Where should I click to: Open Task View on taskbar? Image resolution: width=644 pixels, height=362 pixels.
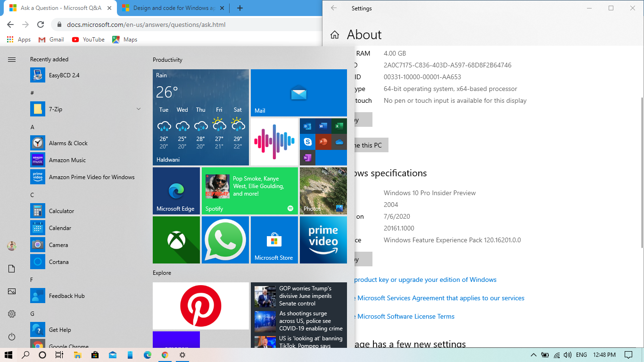tap(59, 355)
